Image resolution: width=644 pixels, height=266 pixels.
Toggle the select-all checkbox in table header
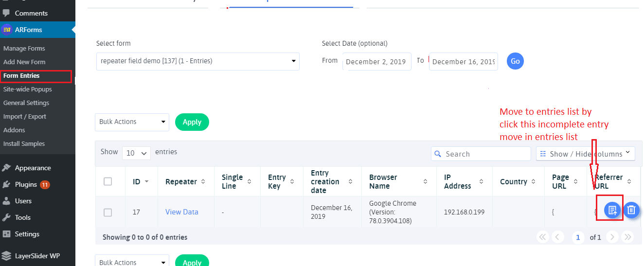pyautogui.click(x=108, y=181)
